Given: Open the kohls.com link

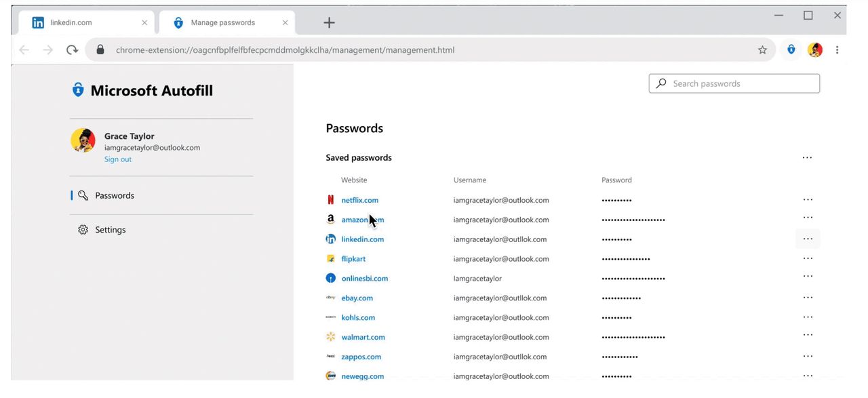Looking at the screenshot, I should (358, 318).
